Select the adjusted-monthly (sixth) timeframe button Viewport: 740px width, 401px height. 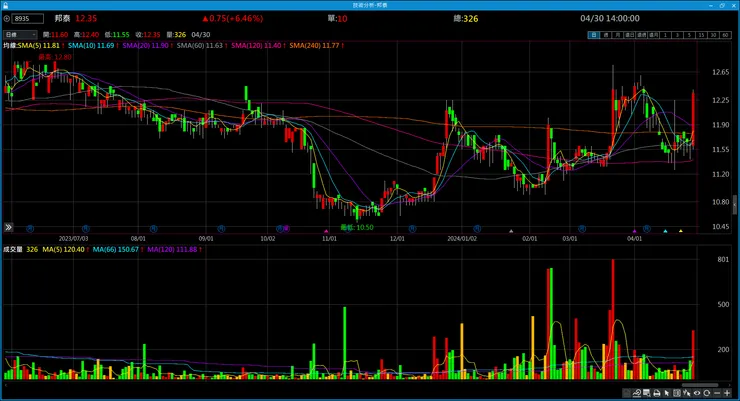(654, 35)
